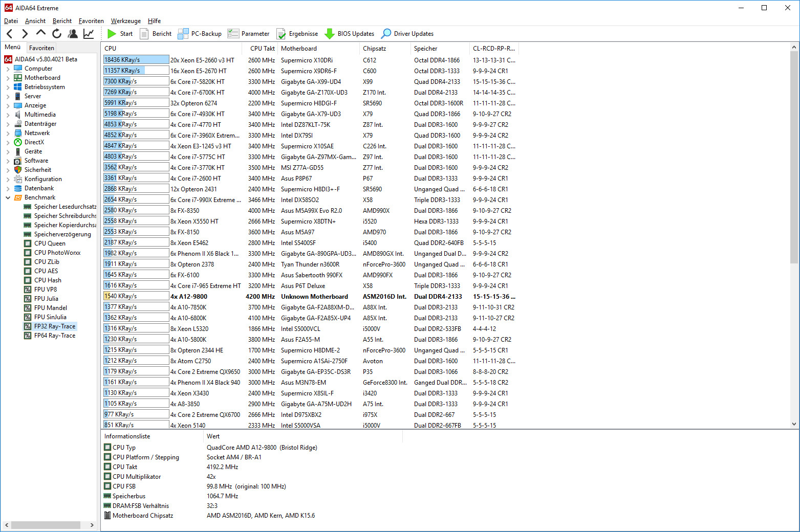Collapse the Benchmark tree node
The image size is (800, 532).
click(x=8, y=197)
